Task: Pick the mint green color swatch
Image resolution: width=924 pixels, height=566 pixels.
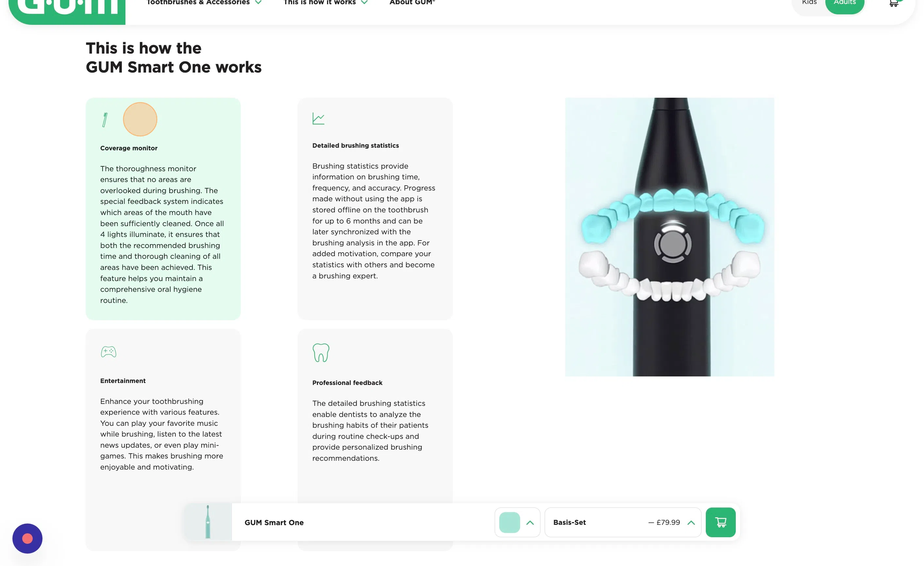Action: point(509,522)
